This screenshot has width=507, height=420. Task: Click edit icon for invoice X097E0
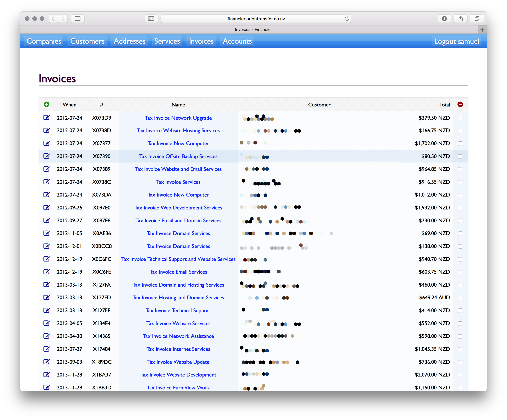[47, 208]
